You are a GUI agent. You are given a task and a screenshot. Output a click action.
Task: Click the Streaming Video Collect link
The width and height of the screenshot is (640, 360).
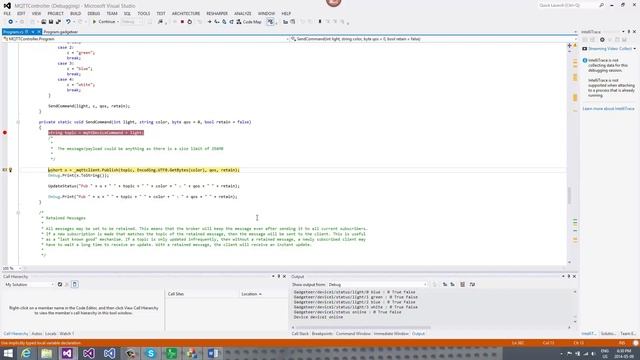click(610, 49)
